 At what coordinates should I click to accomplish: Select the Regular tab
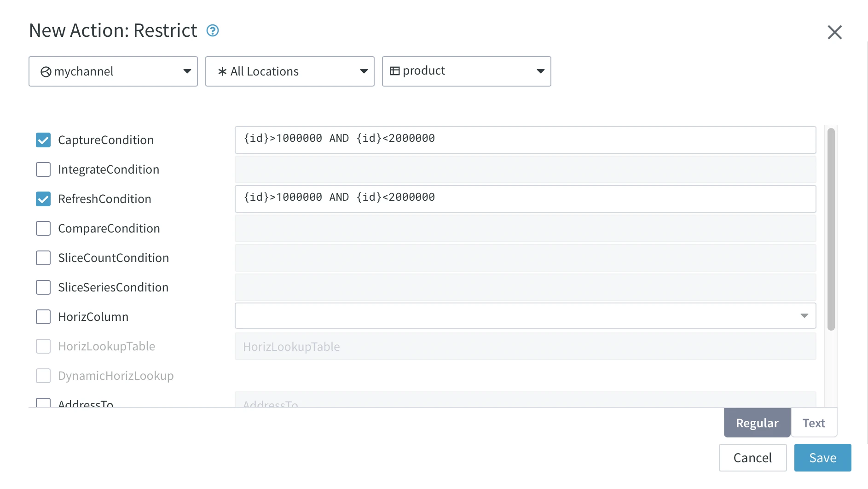tap(757, 423)
